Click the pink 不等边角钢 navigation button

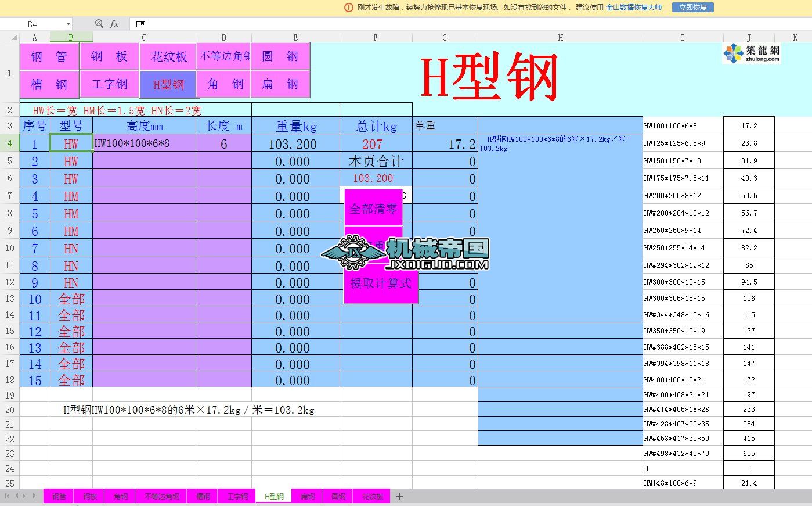click(223, 56)
